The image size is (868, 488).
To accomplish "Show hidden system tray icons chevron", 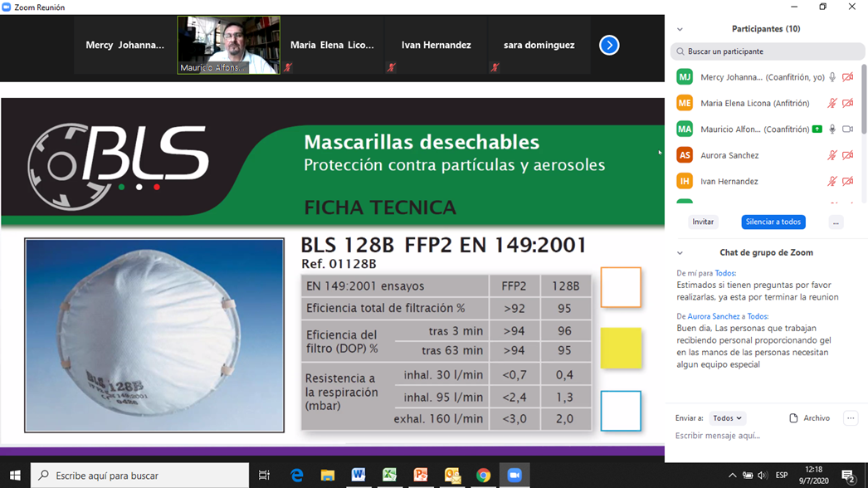I will [x=733, y=476].
